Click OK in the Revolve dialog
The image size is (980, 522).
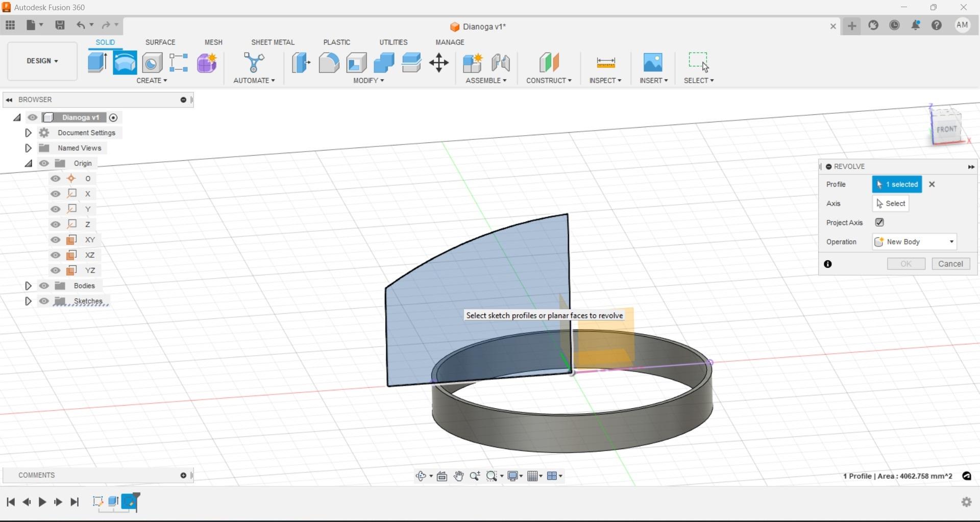click(906, 264)
